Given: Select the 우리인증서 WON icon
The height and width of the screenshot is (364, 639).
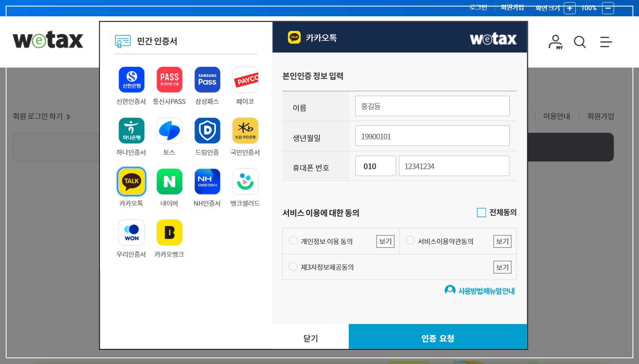Looking at the screenshot, I should coord(131,232).
